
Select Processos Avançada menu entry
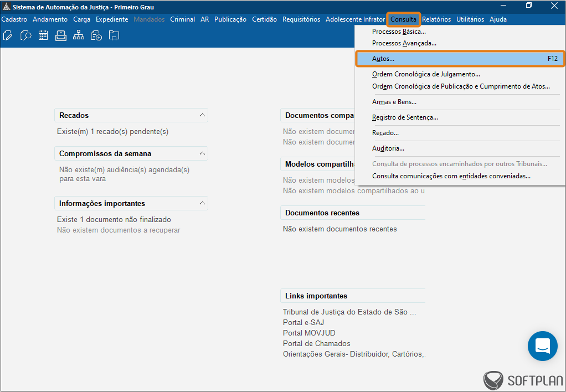pyautogui.click(x=460, y=43)
